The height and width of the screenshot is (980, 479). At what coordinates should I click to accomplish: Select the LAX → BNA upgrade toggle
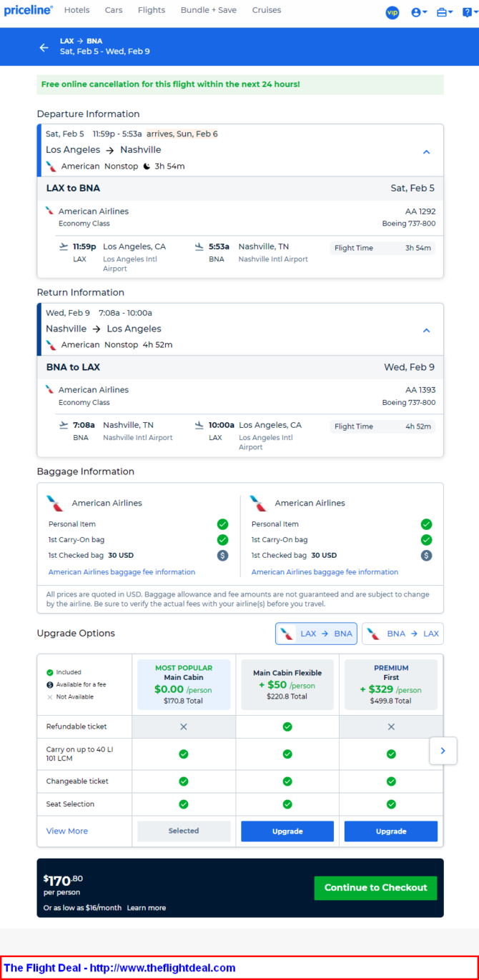point(317,634)
